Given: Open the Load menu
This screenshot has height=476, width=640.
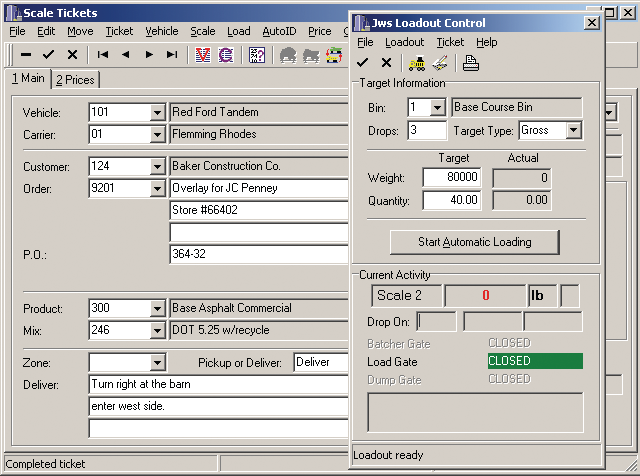Looking at the screenshot, I should click(x=239, y=31).
